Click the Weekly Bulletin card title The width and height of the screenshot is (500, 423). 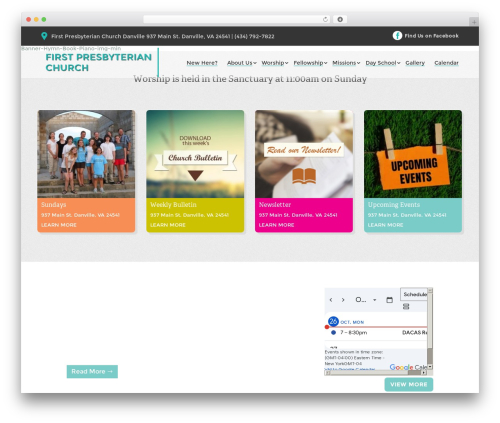173,205
